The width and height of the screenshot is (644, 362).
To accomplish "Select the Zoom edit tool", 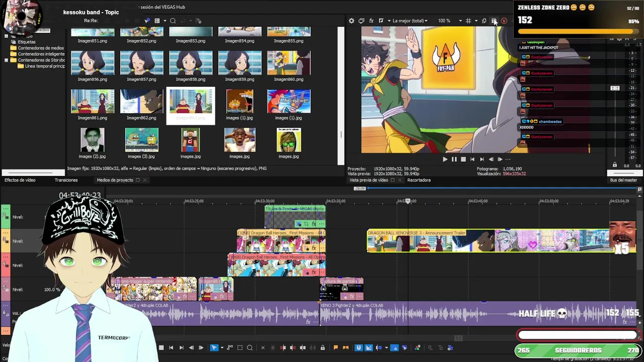I will pos(250,347).
